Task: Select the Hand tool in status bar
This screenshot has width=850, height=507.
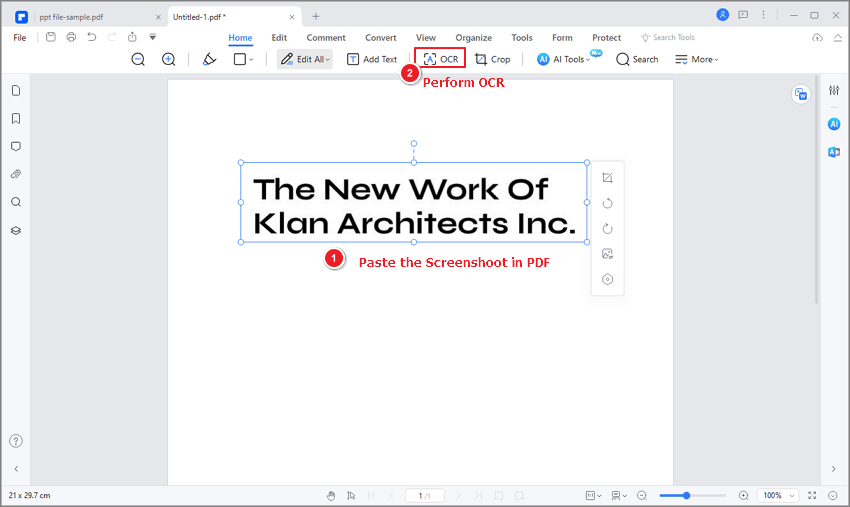Action: pos(331,496)
